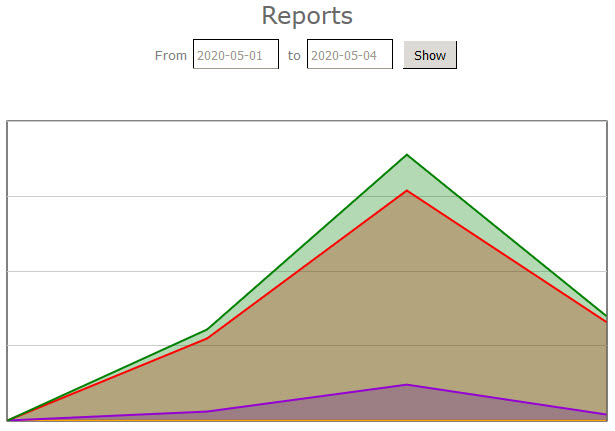Click the From label
The image size is (615, 431).
(171, 56)
